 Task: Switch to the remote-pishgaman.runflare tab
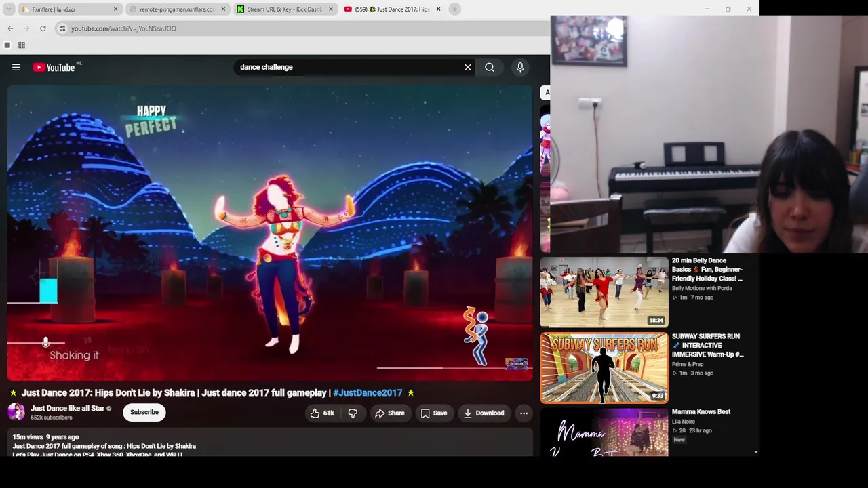pos(178,9)
